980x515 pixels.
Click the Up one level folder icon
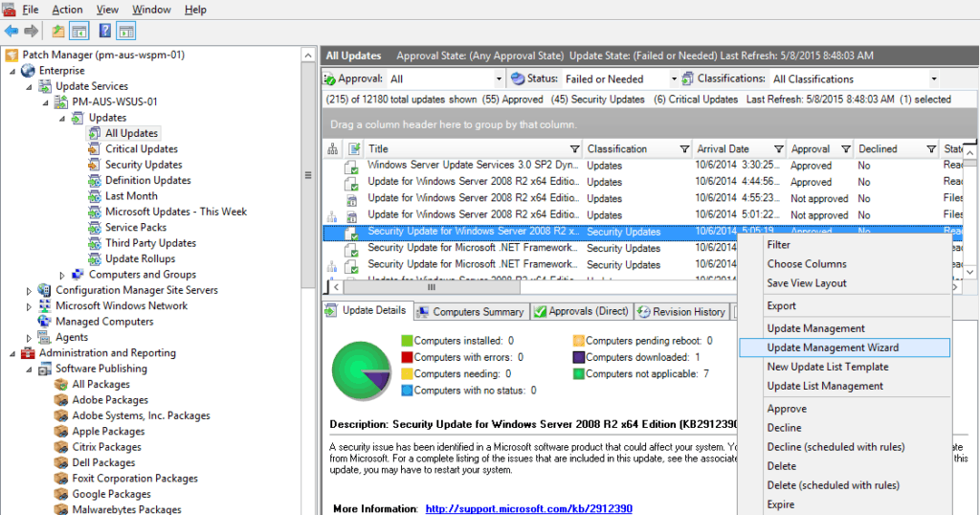[58, 31]
